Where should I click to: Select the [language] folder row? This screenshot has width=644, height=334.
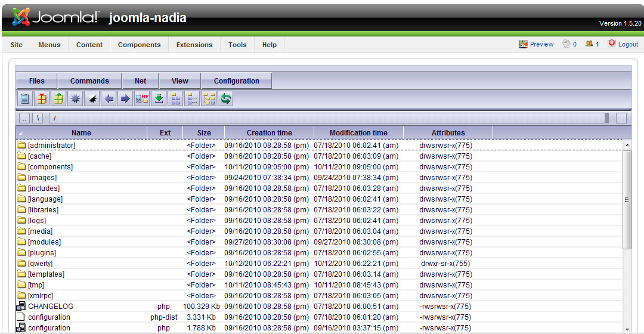tap(319, 199)
